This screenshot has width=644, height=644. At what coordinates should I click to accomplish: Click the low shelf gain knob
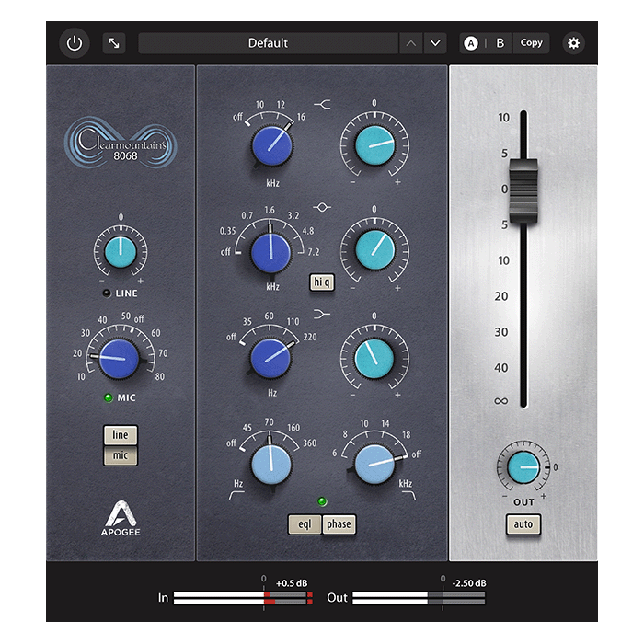point(374,359)
